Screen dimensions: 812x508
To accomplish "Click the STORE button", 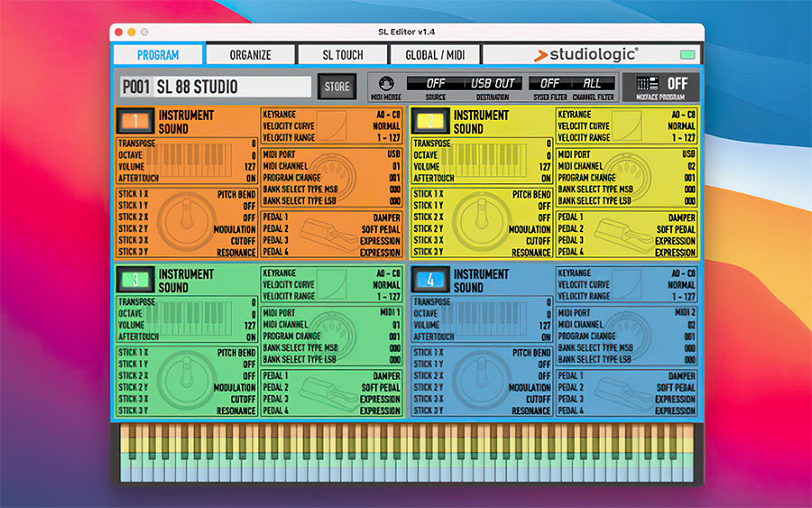I will click(337, 86).
